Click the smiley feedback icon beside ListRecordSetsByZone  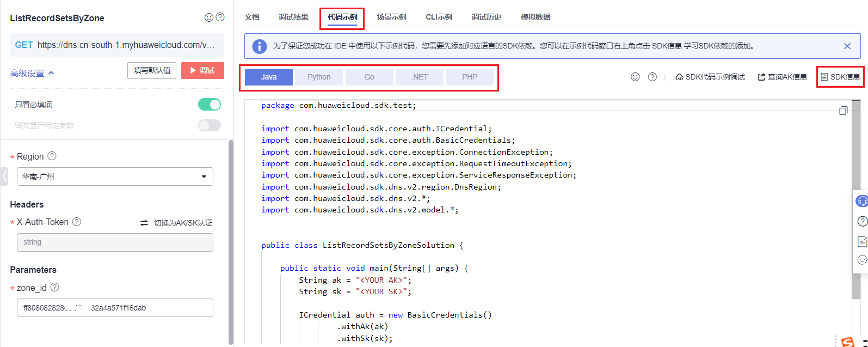click(x=208, y=17)
